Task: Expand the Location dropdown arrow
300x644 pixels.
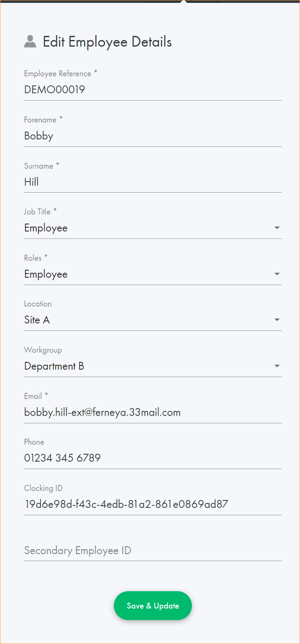Action: 277,320
